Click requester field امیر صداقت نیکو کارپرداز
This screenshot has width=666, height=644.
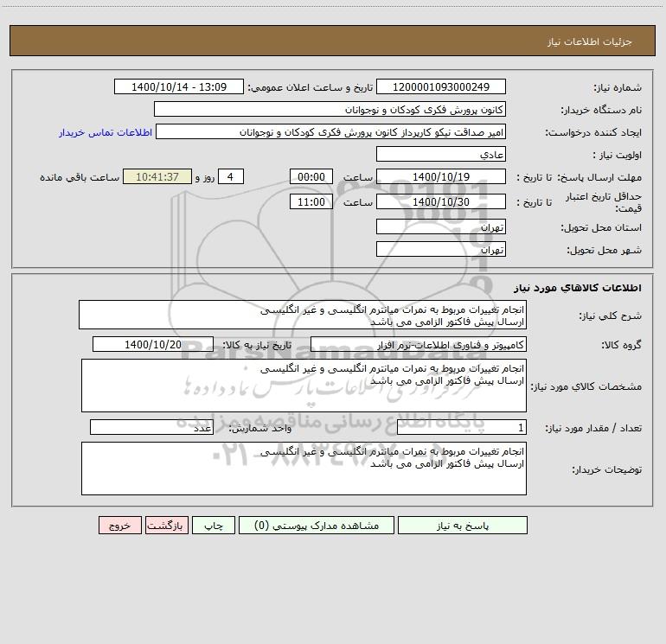click(x=331, y=131)
